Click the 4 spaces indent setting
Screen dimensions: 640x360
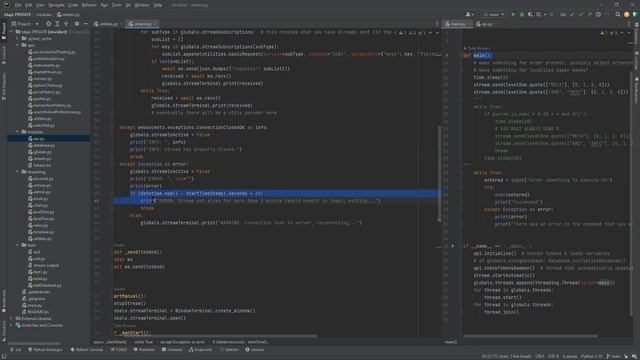click(570, 356)
